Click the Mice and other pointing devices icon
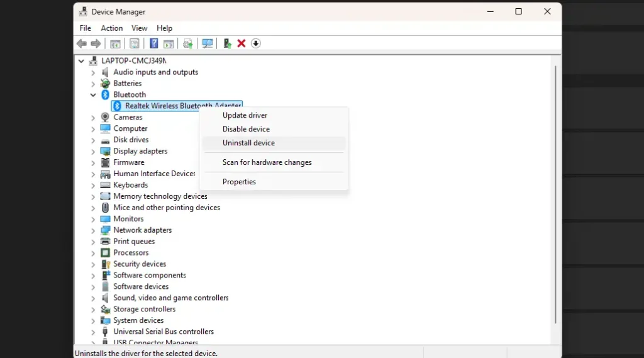The height and width of the screenshot is (358, 644). (x=105, y=208)
